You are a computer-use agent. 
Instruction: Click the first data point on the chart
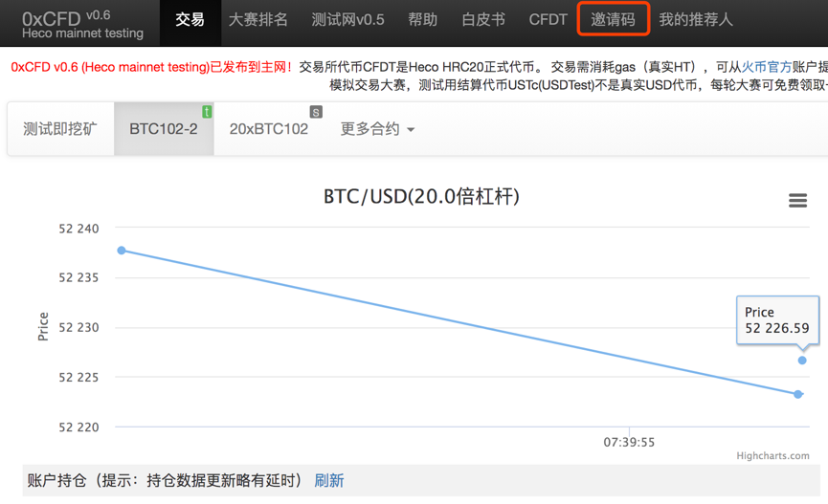pos(122,251)
